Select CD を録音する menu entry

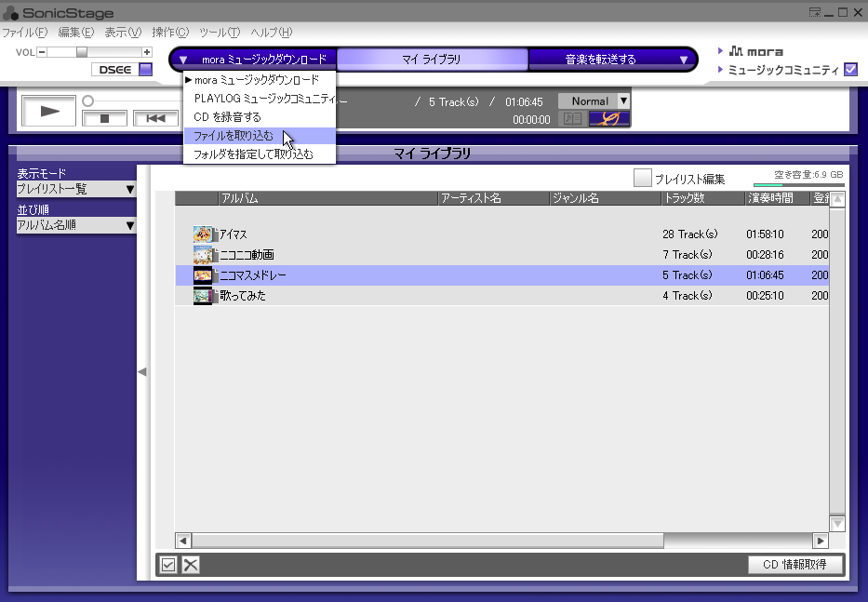tap(260, 117)
